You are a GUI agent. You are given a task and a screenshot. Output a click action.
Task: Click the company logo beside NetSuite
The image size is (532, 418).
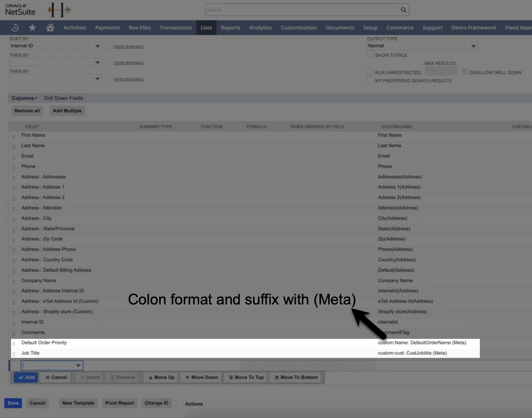59,10
